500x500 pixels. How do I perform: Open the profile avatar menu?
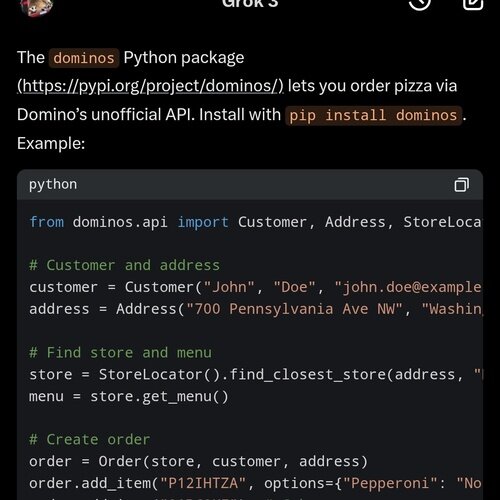(37, 7)
